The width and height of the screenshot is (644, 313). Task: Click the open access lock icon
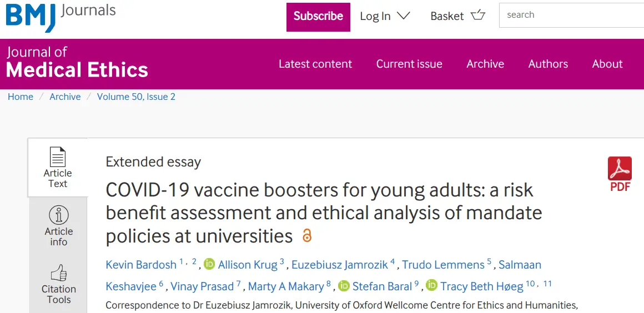tap(307, 236)
